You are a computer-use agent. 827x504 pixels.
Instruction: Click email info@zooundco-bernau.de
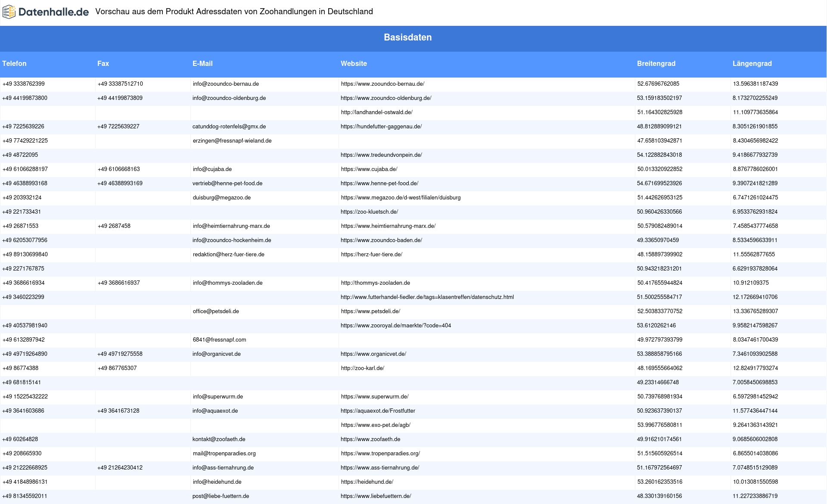click(226, 84)
